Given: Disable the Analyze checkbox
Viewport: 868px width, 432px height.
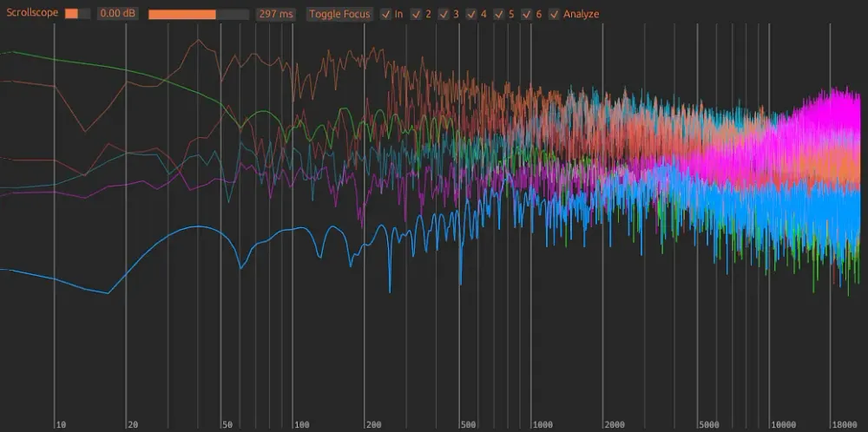Looking at the screenshot, I should (555, 14).
